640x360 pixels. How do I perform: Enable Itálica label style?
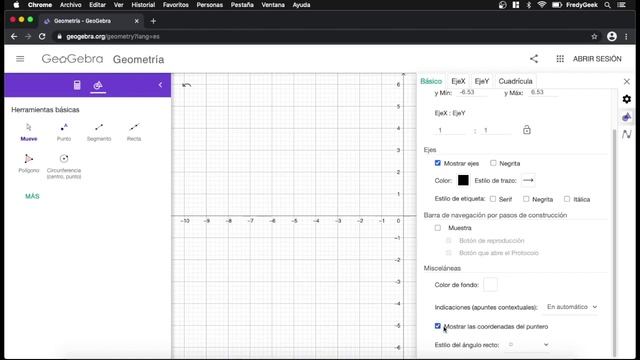click(x=567, y=199)
